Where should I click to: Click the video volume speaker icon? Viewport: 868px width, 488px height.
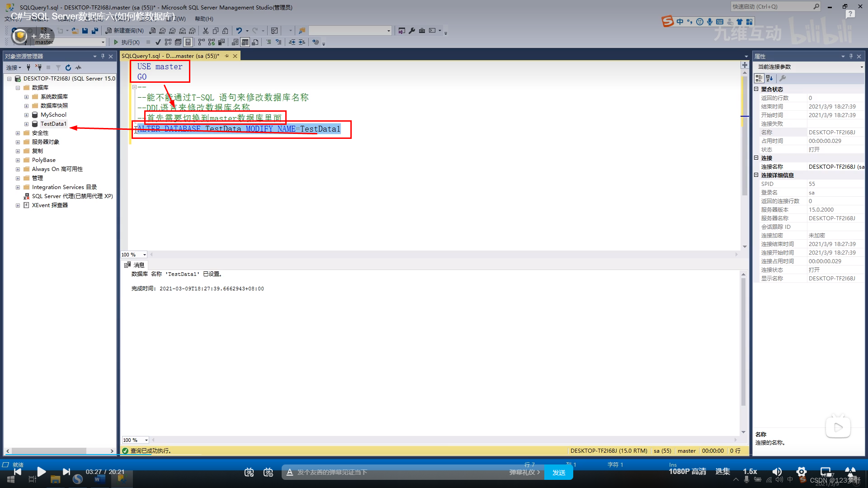click(777, 472)
